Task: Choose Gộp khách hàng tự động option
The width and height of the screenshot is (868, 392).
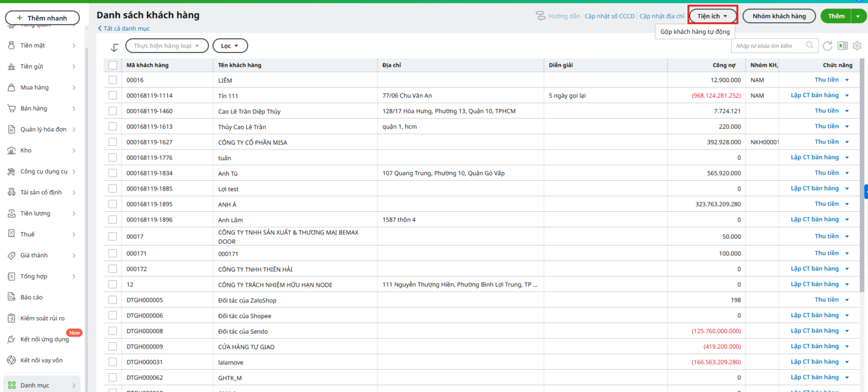Action: 695,32
